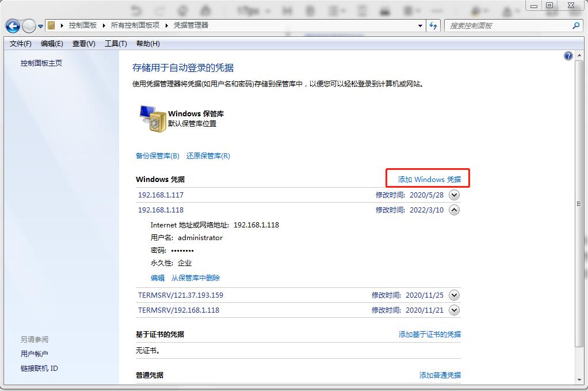
Task: Open 用户帐户 link in sidebar
Action: pos(34,354)
